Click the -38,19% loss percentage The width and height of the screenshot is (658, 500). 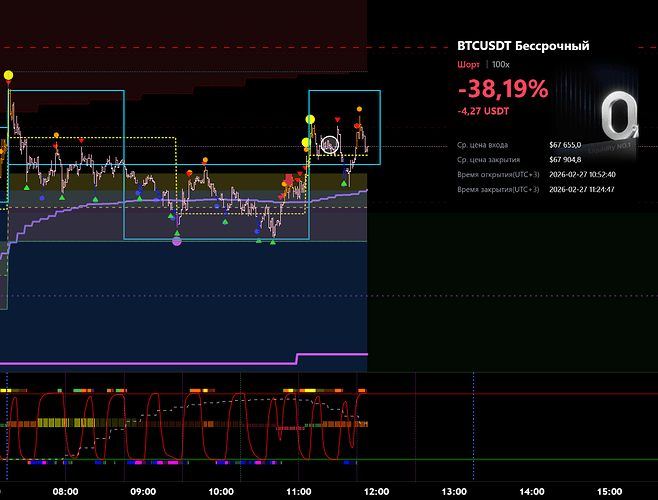pos(502,89)
